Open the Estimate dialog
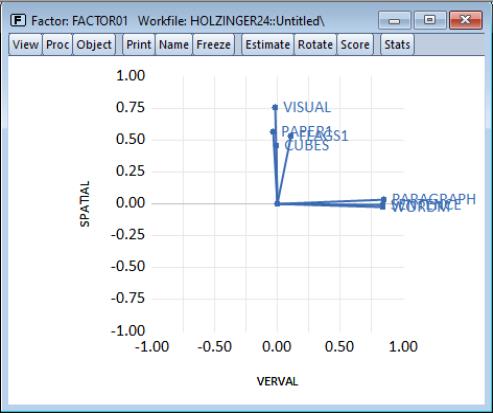 click(268, 44)
